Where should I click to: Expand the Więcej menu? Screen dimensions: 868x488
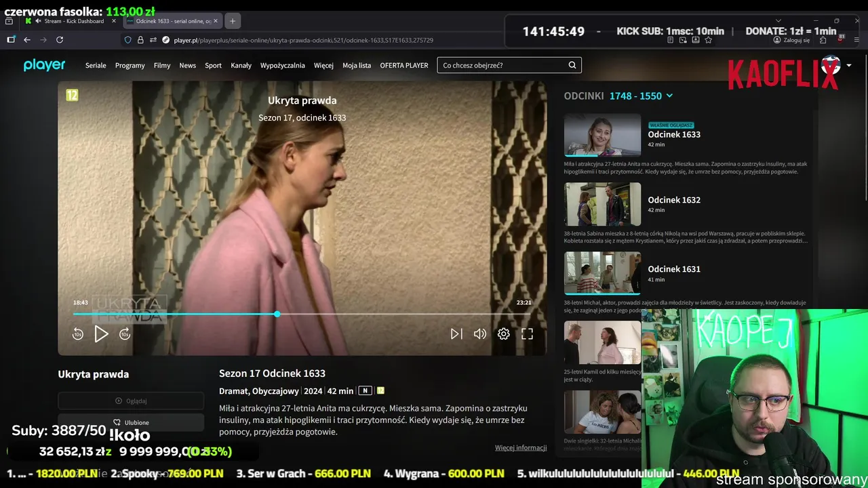pyautogui.click(x=323, y=66)
